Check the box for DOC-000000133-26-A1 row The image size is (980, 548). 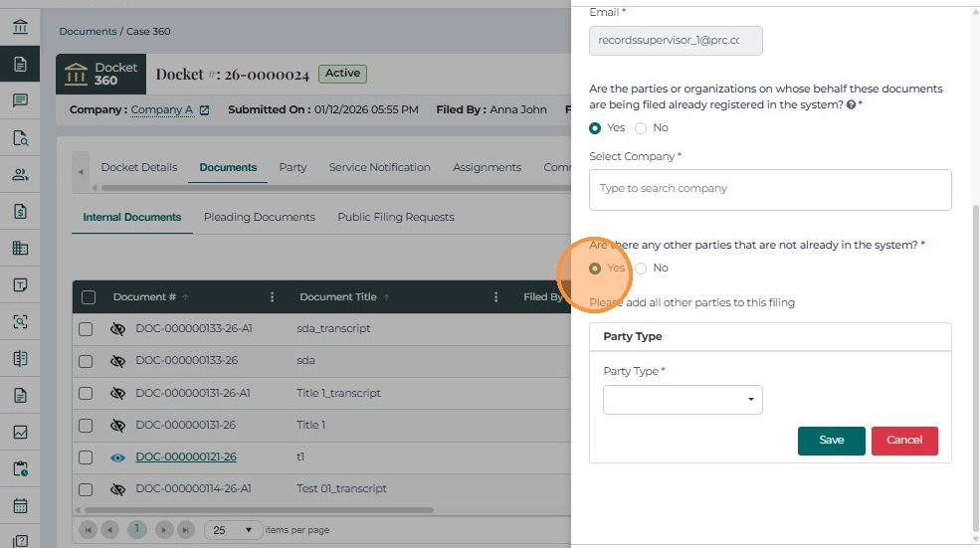86,329
